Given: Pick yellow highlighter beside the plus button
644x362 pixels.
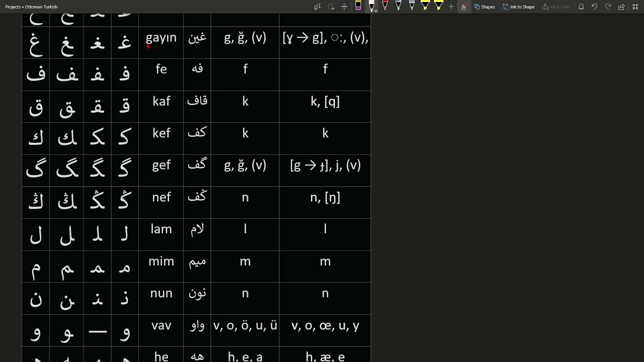Looking at the screenshot, I should click(438, 6).
